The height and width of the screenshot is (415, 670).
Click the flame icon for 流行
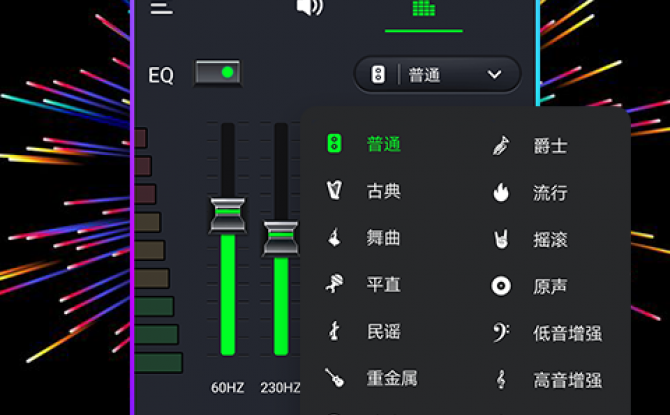501,192
